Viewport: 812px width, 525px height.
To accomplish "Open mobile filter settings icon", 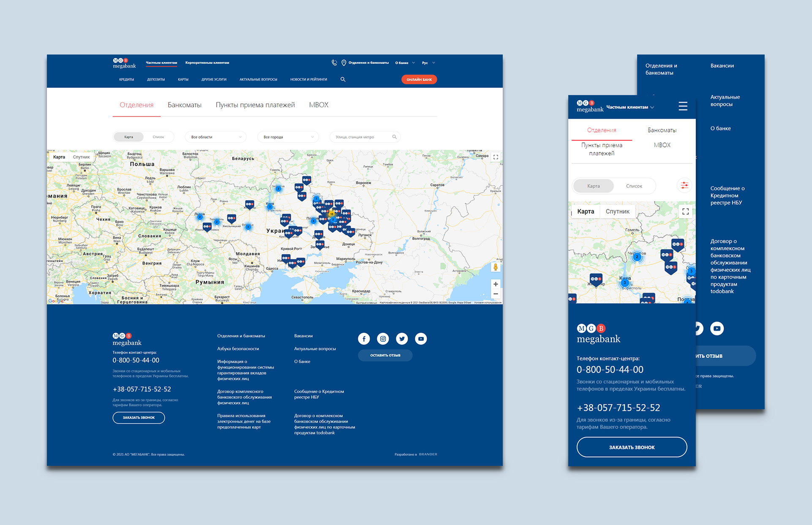I will (x=684, y=185).
